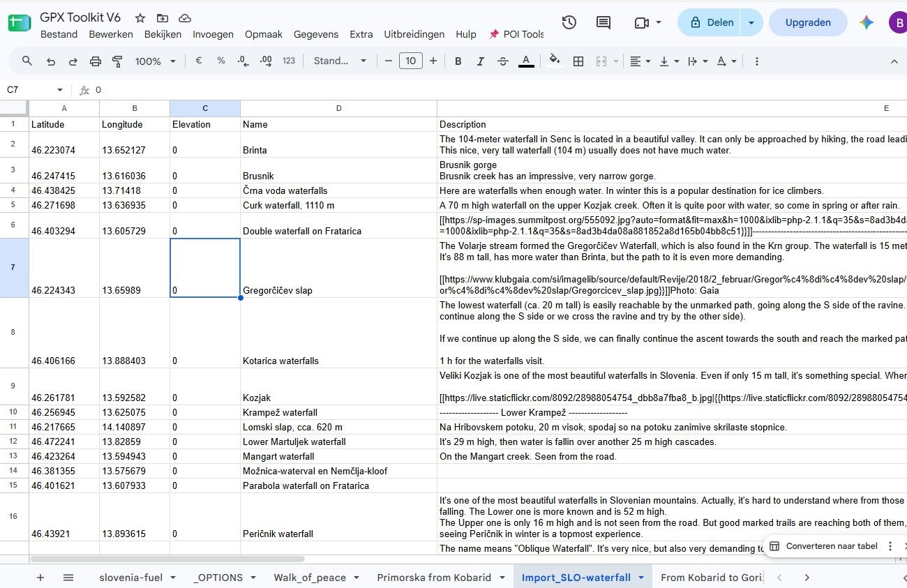Open the 100% zoom dropdown
The height and width of the screenshot is (588, 907).
[156, 61]
